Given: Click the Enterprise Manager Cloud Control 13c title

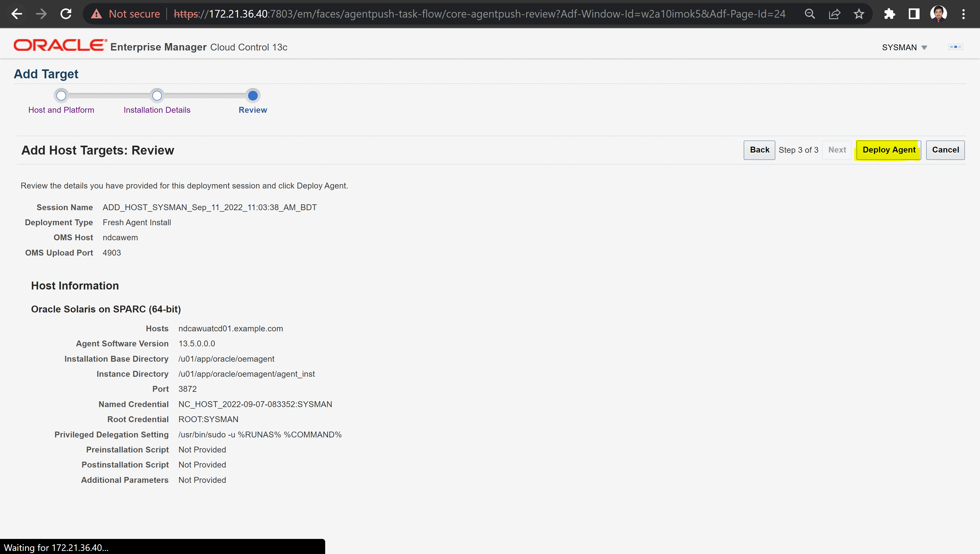Looking at the screenshot, I should click(x=199, y=47).
